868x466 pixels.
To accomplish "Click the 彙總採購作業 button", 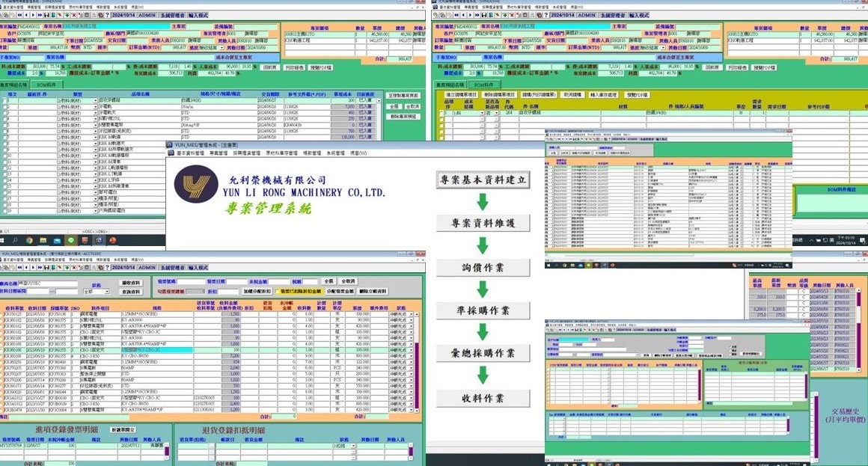I will 483,353.
